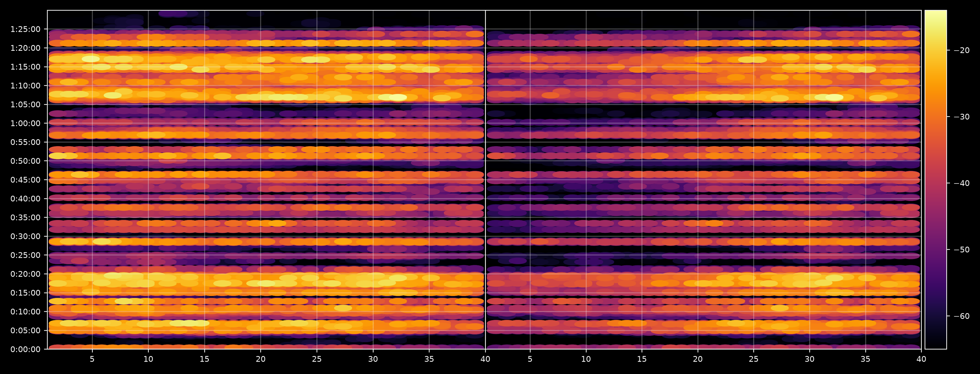Click x-axis label 35 under the right heatmap
The height and width of the screenshot is (374, 980).
click(866, 359)
